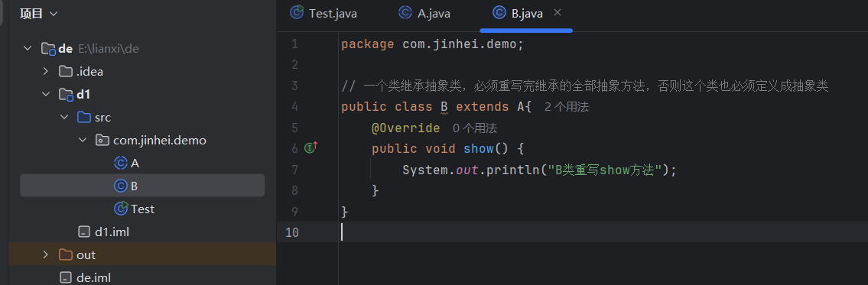The image size is (868, 285).
Task: Click the package com.jinhei.demo statement
Action: click(x=432, y=44)
